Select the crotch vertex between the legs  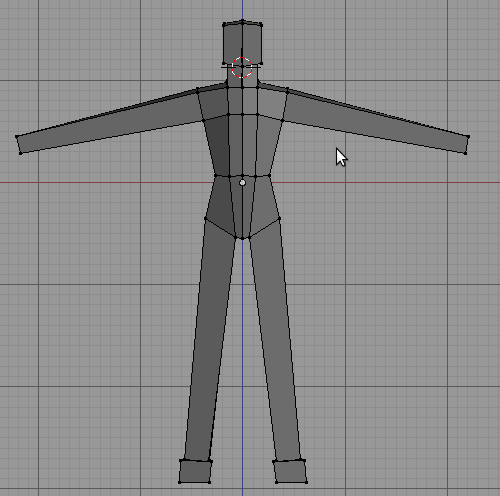pos(242,238)
